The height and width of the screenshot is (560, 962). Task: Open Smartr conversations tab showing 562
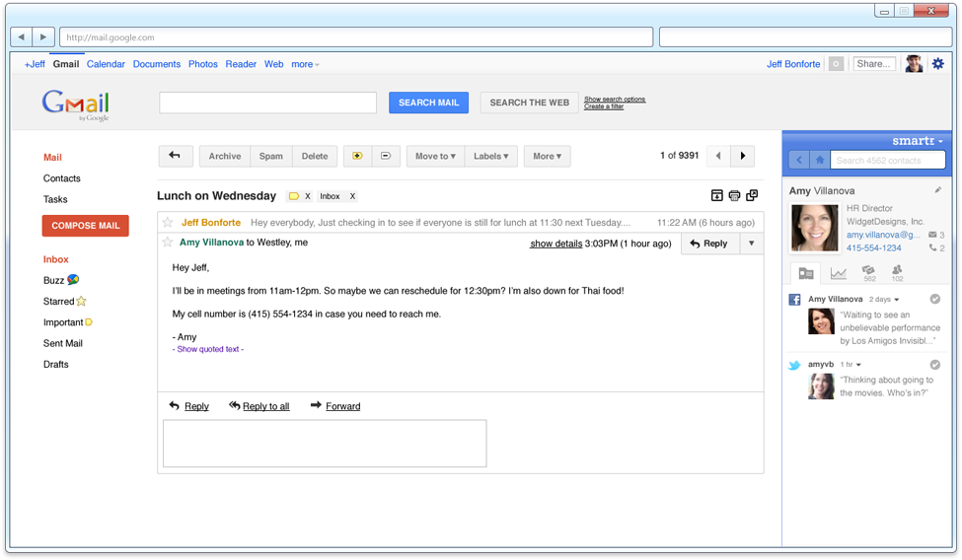click(868, 273)
